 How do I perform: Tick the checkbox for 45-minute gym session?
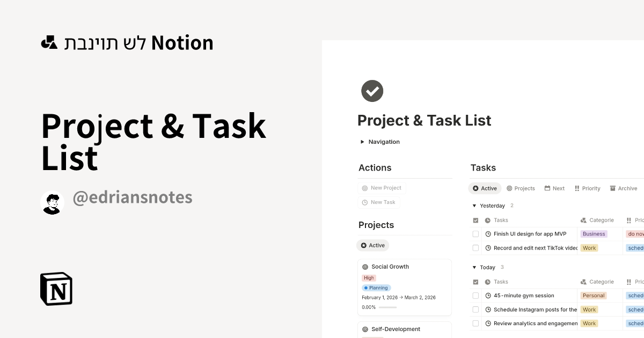point(475,295)
